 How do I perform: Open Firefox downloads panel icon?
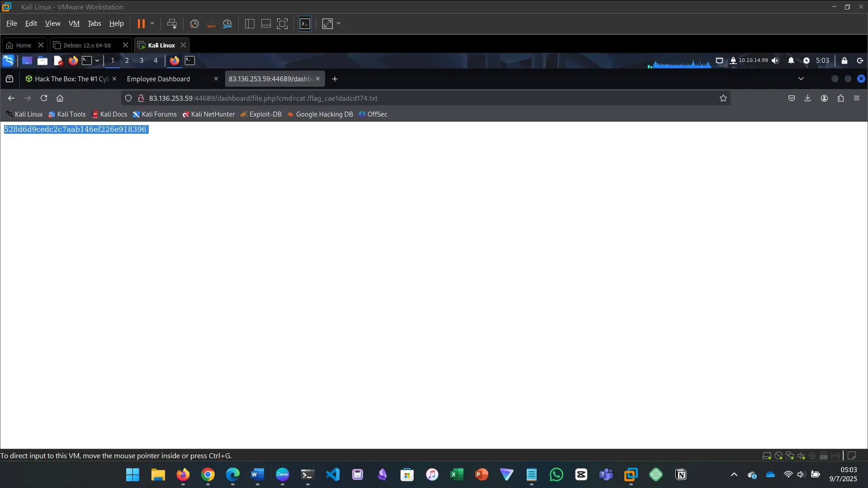pos(808,98)
